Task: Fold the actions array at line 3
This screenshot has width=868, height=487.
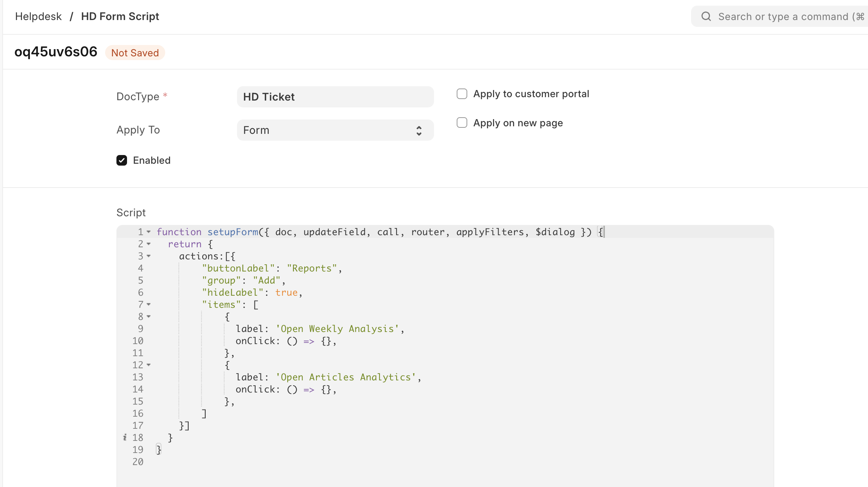Action: (x=149, y=256)
